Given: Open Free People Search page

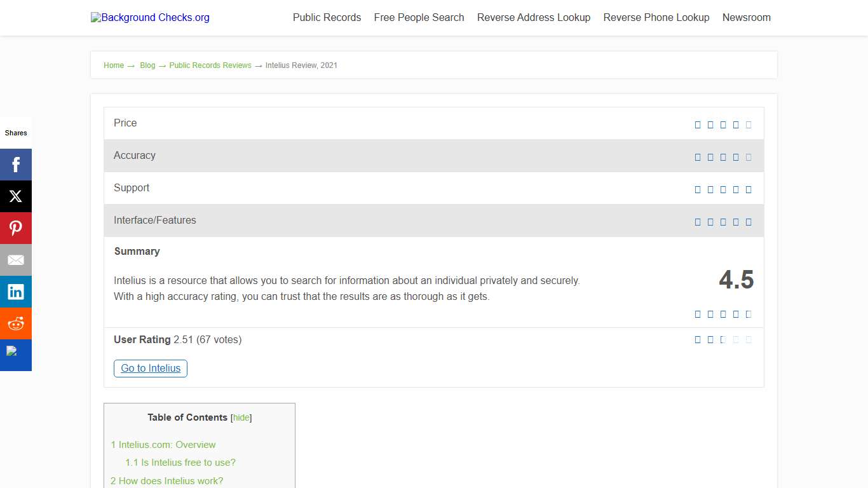Looking at the screenshot, I should (x=419, y=18).
